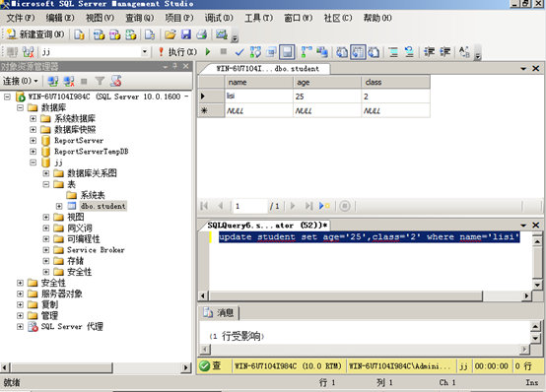Open the file folder icon in toolbar
The width and height of the screenshot is (546, 392).
click(171, 34)
